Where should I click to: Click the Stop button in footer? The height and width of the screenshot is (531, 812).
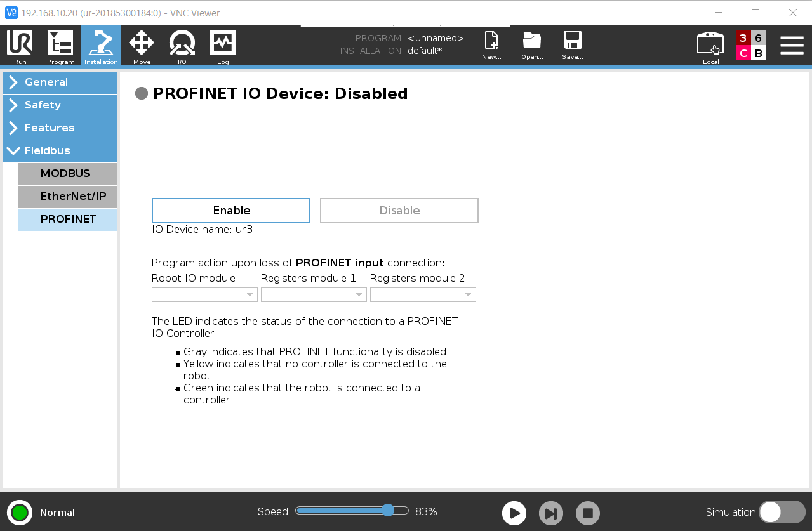(x=588, y=513)
